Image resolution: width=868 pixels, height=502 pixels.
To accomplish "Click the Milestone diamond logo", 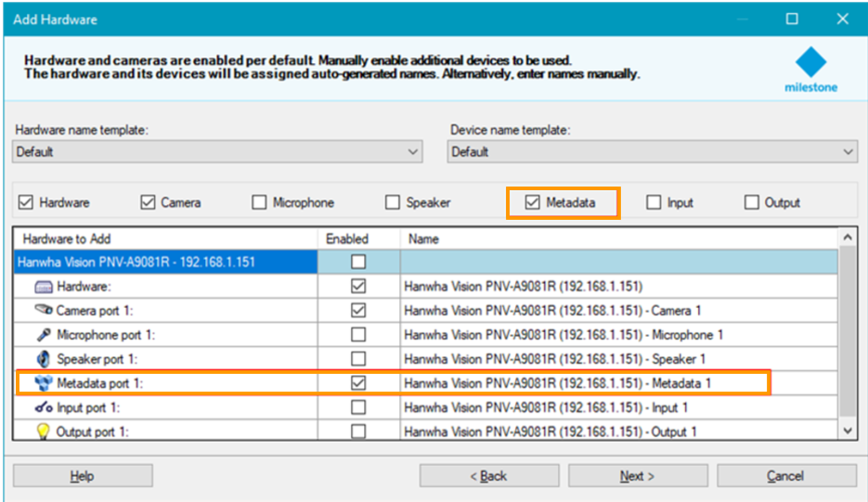I will click(810, 62).
